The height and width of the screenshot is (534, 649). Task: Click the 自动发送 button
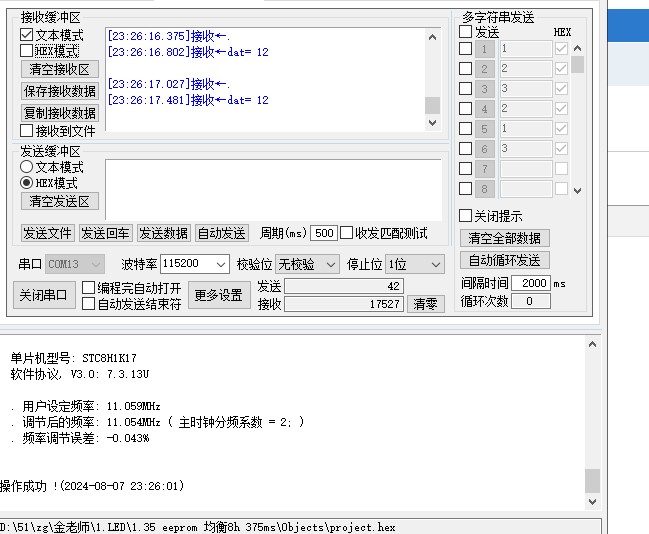coord(221,233)
